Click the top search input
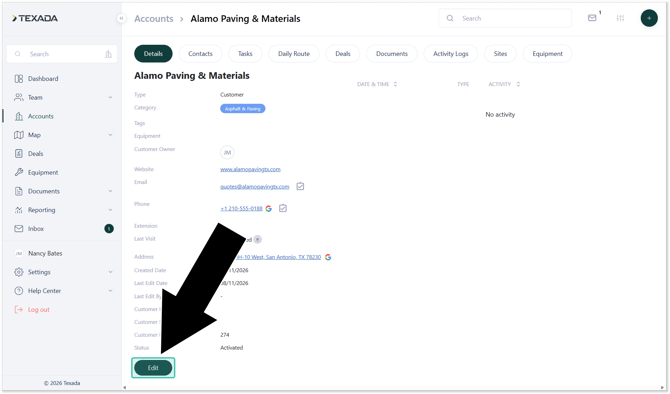 tap(505, 18)
